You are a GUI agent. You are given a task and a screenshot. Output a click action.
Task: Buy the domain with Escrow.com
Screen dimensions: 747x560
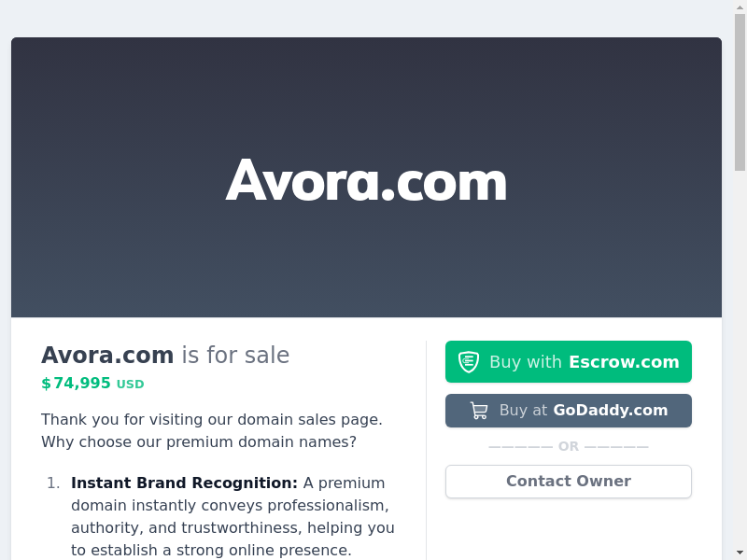pos(569,362)
